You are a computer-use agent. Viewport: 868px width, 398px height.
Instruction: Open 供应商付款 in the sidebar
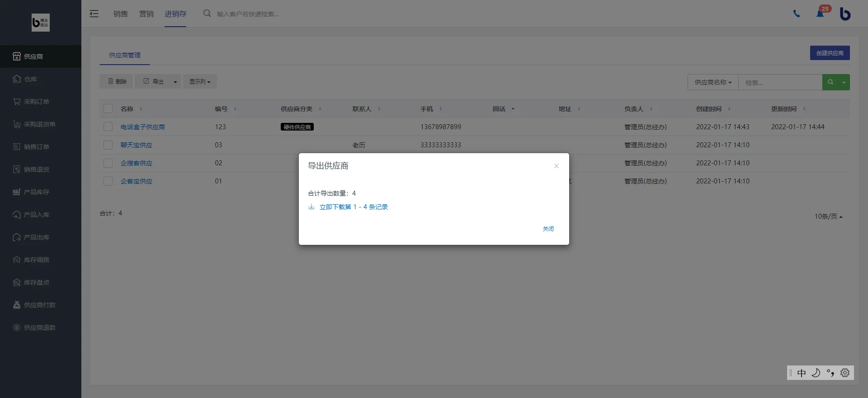tap(41, 305)
